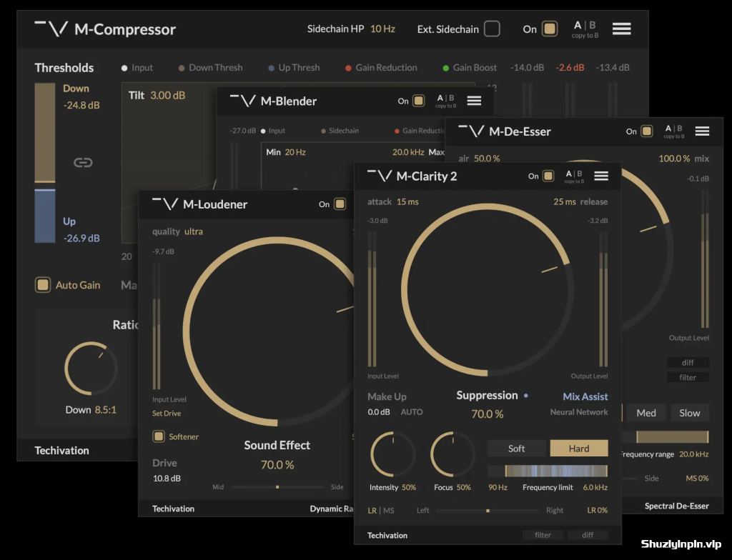Click the Focus knob in M-Clarity 2
Image resolution: width=732 pixels, height=560 pixels.
(x=452, y=454)
